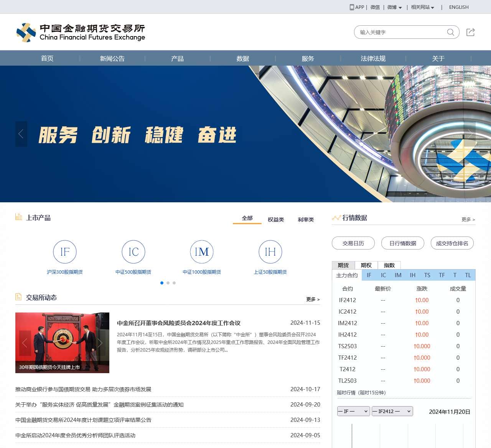Click the 2024年11月20日 date text
This screenshot has width=491, height=448.
(450, 412)
